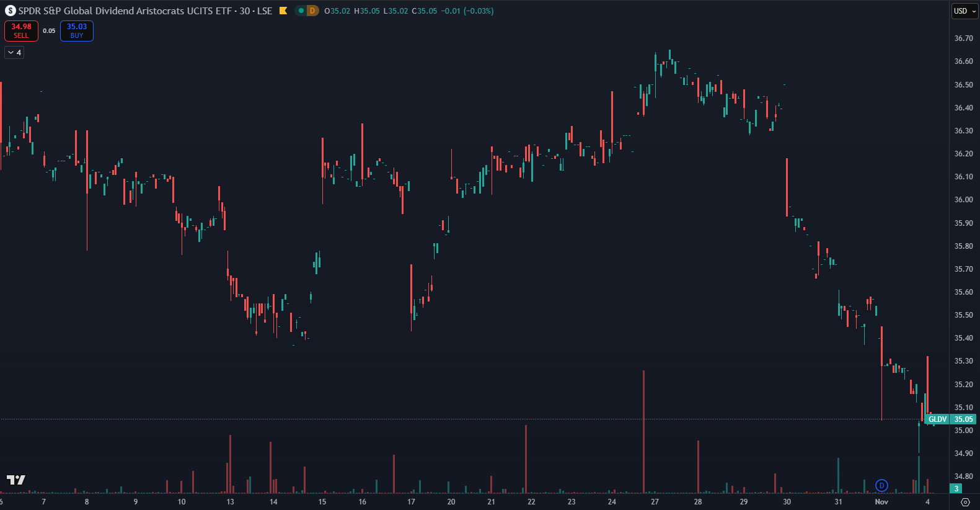The width and height of the screenshot is (980, 510).
Task: Open the USD currency dropdown
Action: point(964,11)
